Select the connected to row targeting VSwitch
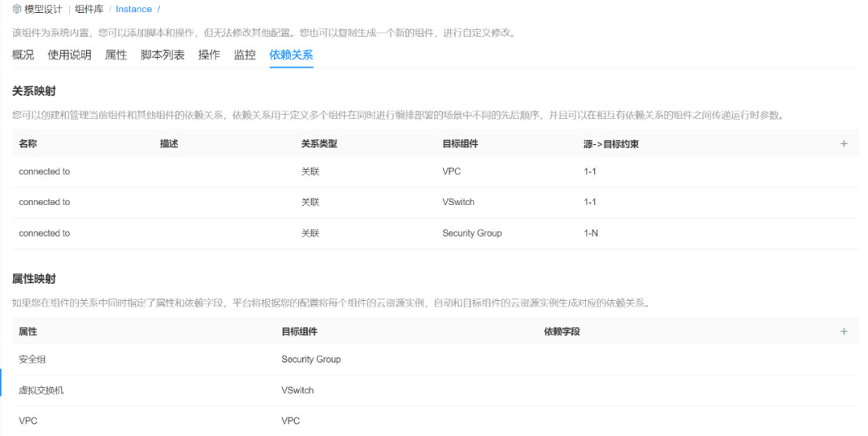 tap(436, 203)
